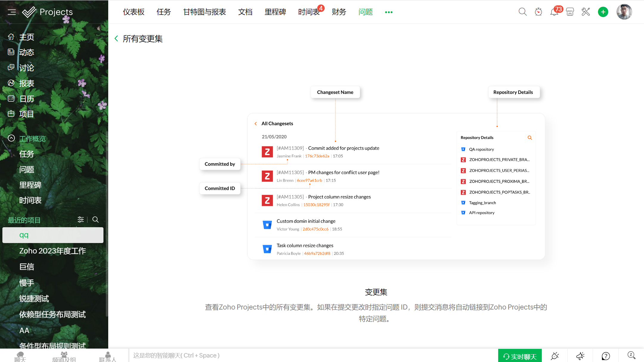
Task: Open the user profile avatar
Action: (624, 12)
